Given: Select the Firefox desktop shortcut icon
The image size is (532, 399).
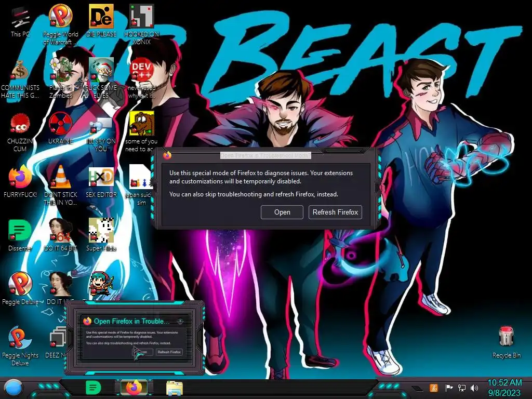Looking at the screenshot, I should pos(20,181).
